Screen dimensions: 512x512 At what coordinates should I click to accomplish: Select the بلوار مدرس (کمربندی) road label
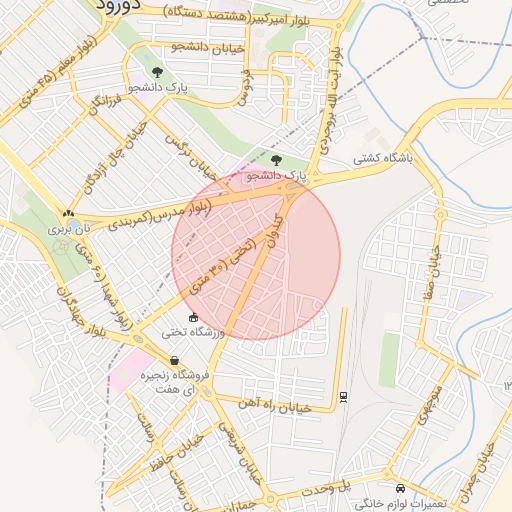tap(160, 215)
